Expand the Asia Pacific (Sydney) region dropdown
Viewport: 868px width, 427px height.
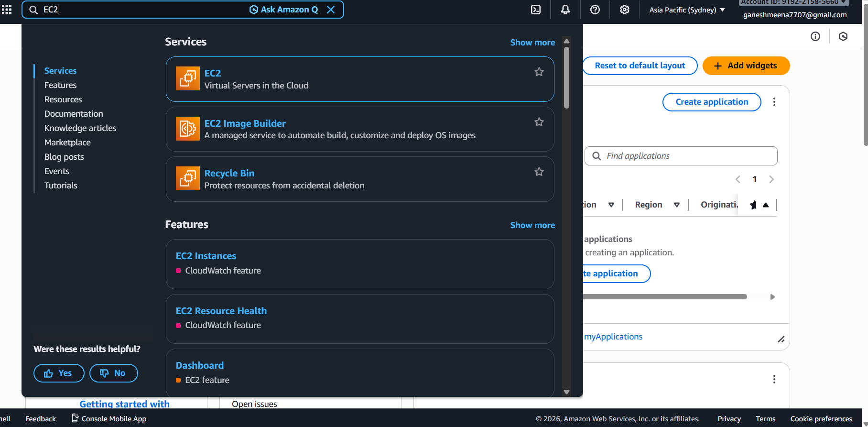(687, 10)
